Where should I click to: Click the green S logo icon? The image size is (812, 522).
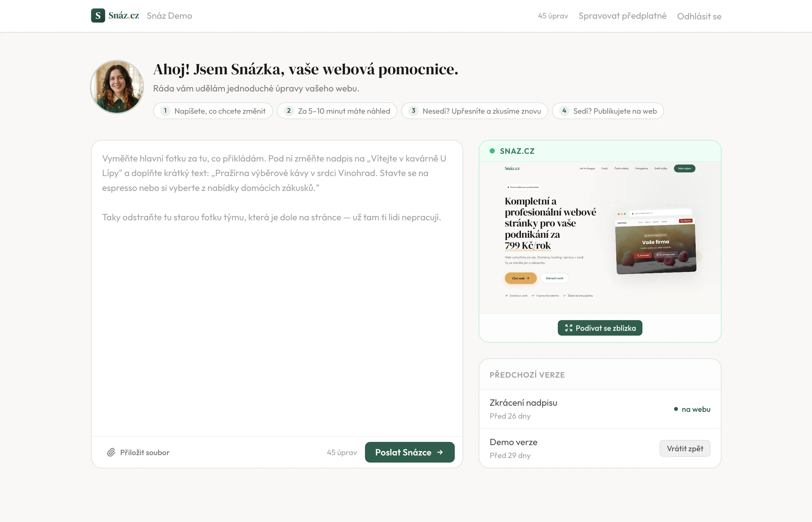(x=98, y=16)
